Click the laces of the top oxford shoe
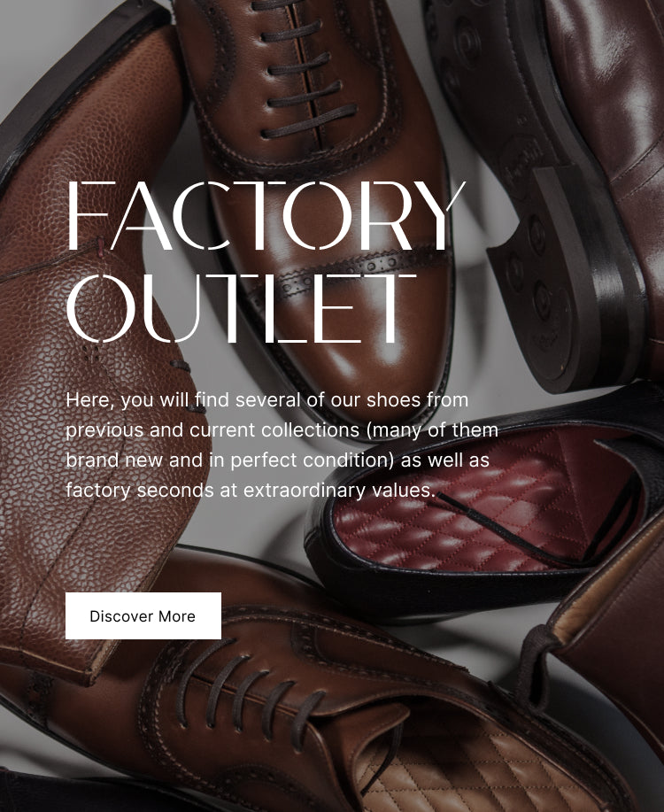The width and height of the screenshot is (664, 812). 305,67
